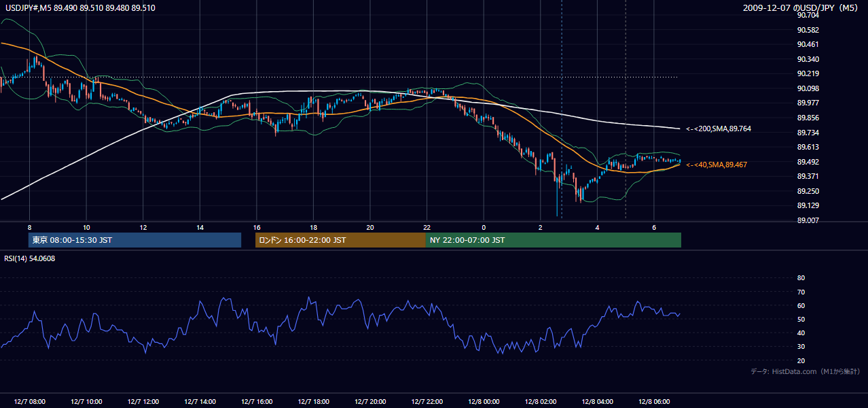
Task: Click the 12/7 18:00 time axis label
Action: tap(312, 401)
